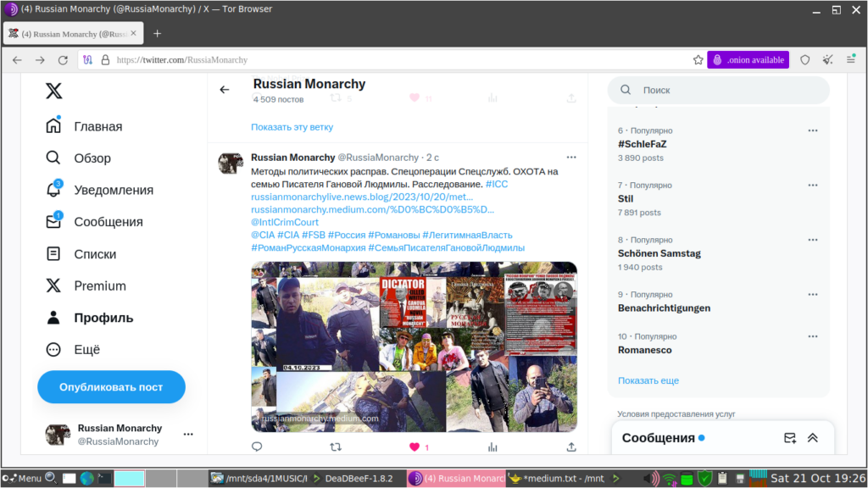Expand the Сообщения drawer with double chevron
The height and width of the screenshot is (488, 868).
point(813,438)
